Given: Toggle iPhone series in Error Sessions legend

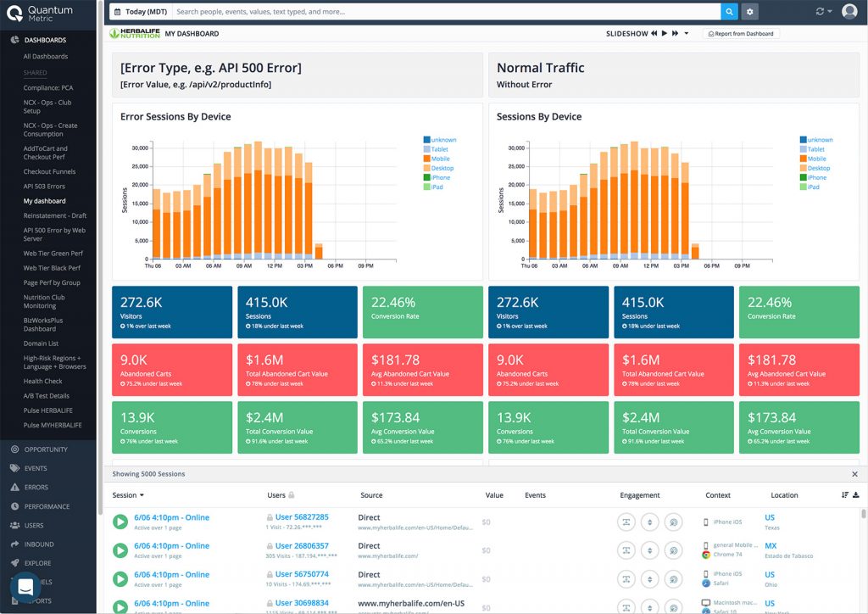Looking at the screenshot, I should point(437,178).
